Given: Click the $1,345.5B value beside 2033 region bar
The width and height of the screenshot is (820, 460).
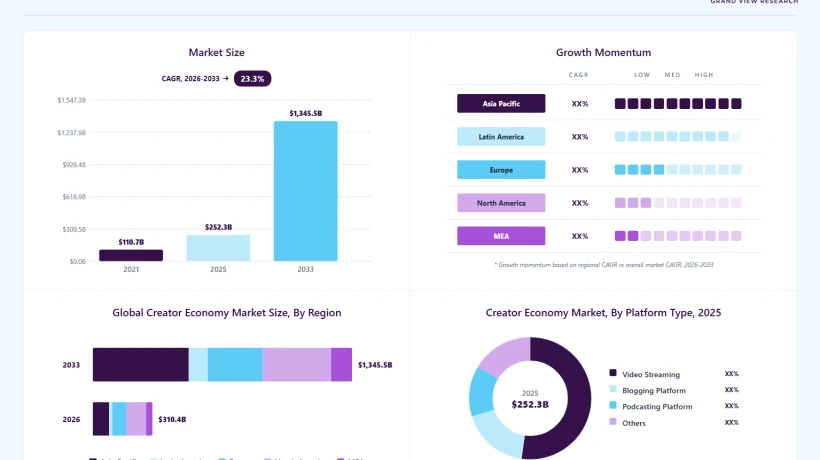Looking at the screenshot, I should (375, 365).
